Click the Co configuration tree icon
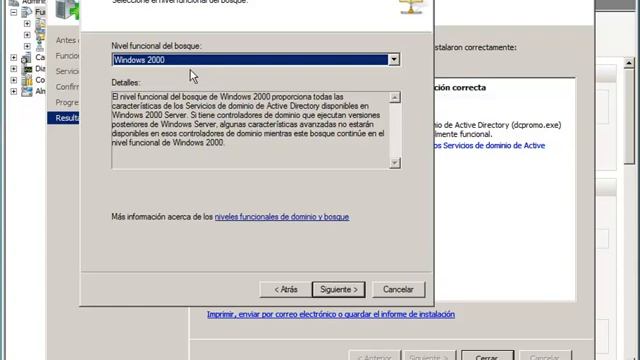This screenshot has width=640, height=360. pyautogui.click(x=27, y=80)
